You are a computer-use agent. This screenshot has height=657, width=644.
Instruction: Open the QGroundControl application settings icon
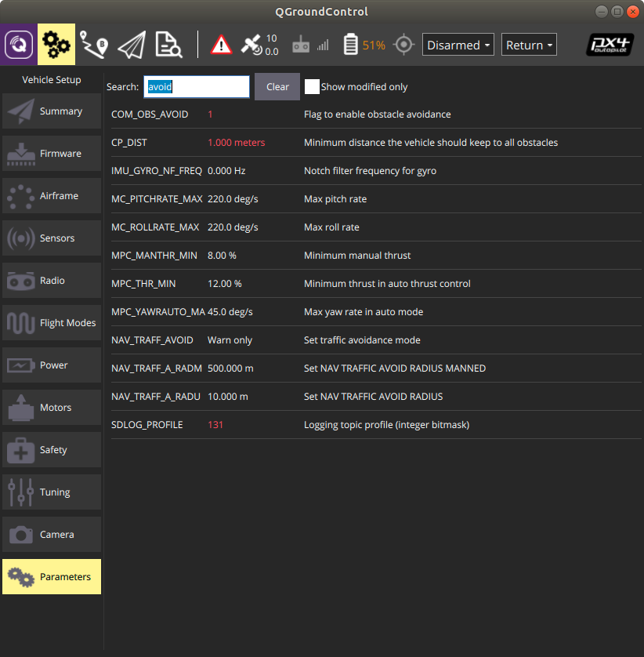tap(19, 45)
